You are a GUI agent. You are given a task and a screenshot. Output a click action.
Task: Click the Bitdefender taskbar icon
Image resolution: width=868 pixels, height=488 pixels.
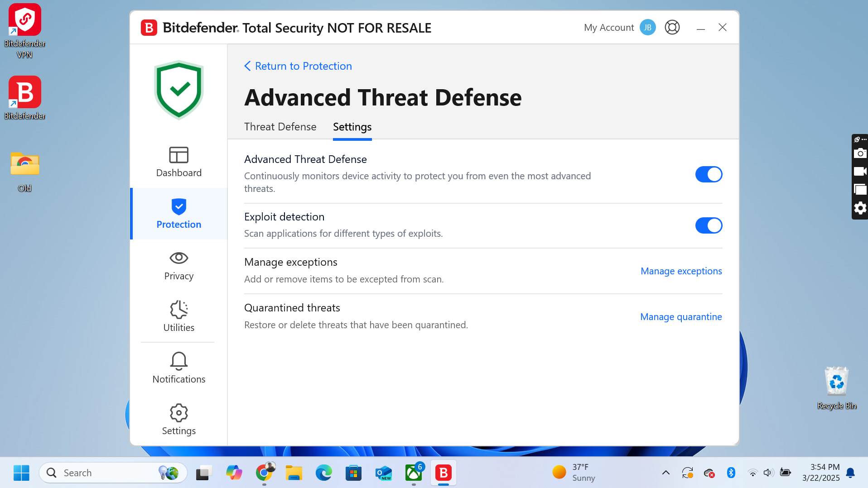(444, 473)
